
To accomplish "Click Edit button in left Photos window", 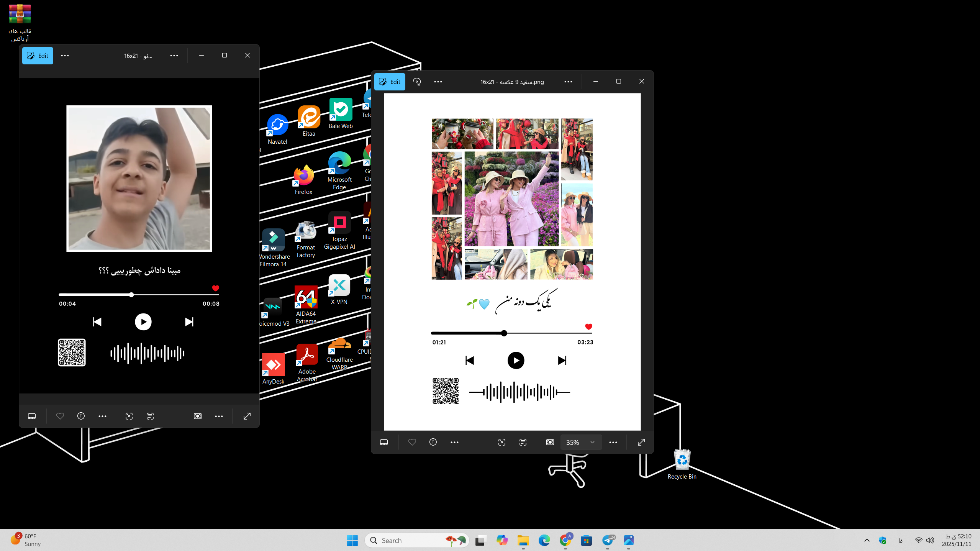I will tap(38, 56).
